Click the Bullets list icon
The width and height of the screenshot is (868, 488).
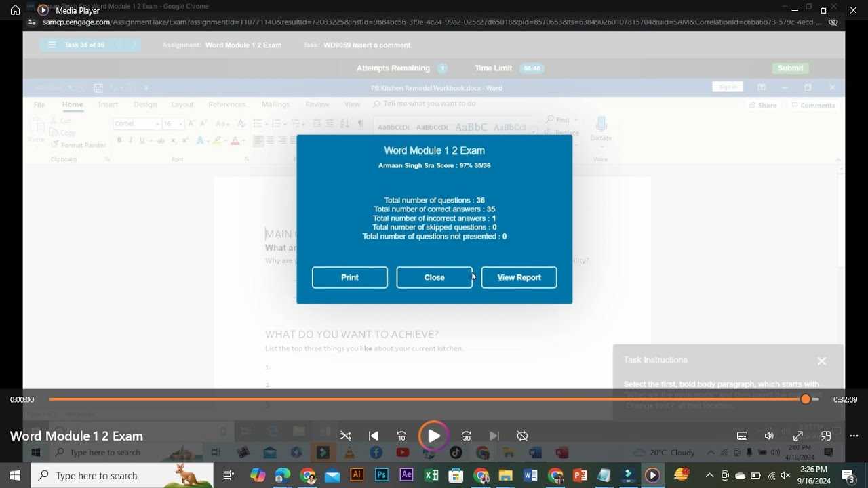coord(257,124)
